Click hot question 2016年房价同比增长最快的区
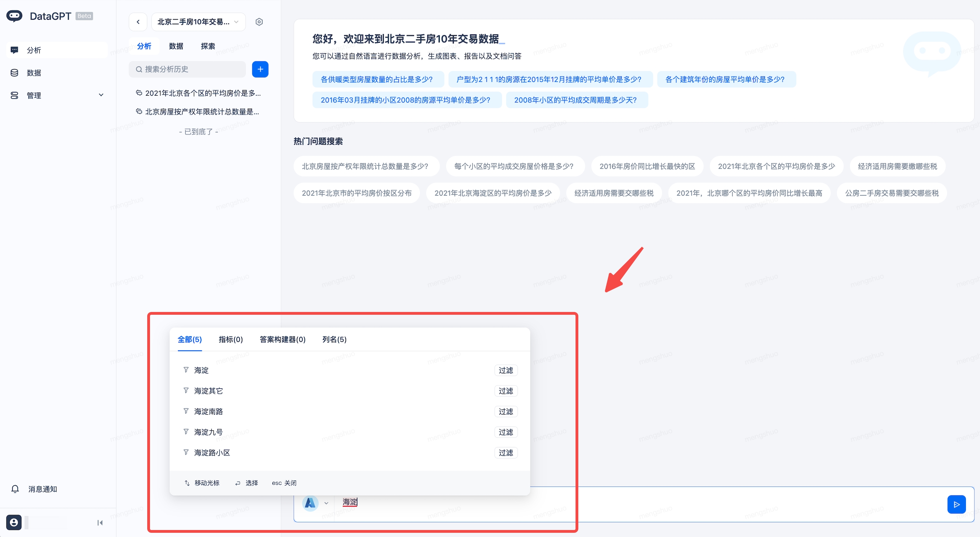This screenshot has height=537, width=980. 647,166
